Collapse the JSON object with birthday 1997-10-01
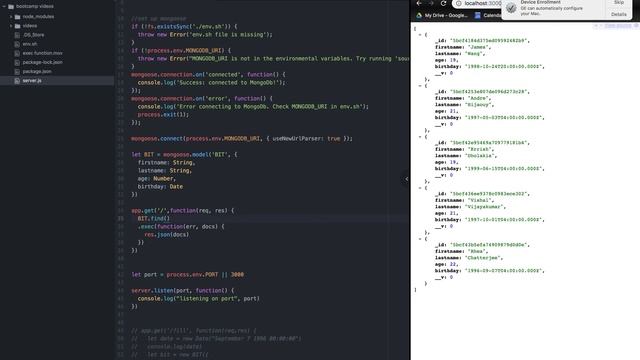 (420, 188)
